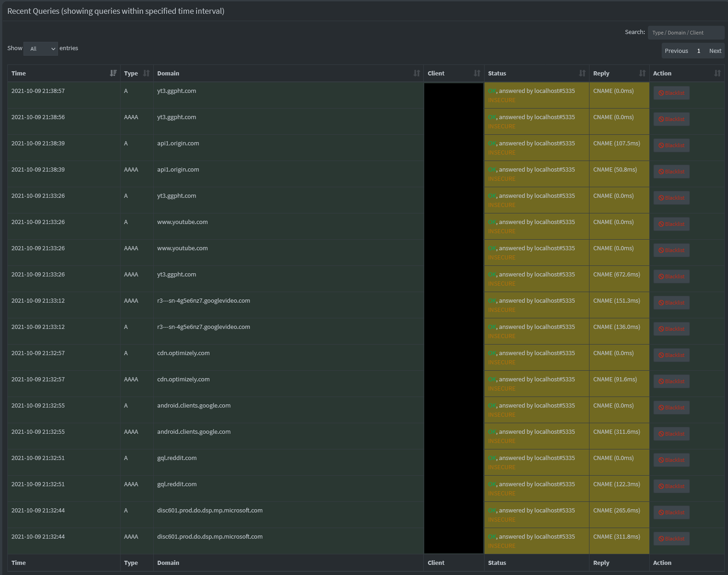The width and height of the screenshot is (728, 575).
Task: Sort table by Time column icon
Action: pyautogui.click(x=113, y=73)
